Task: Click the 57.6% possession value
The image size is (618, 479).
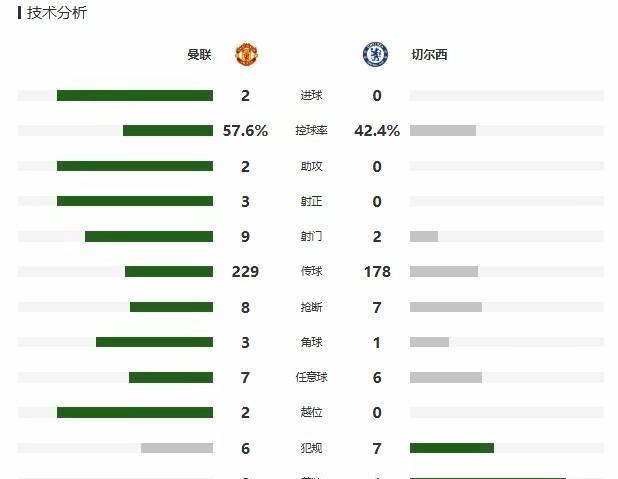Action: tap(245, 130)
